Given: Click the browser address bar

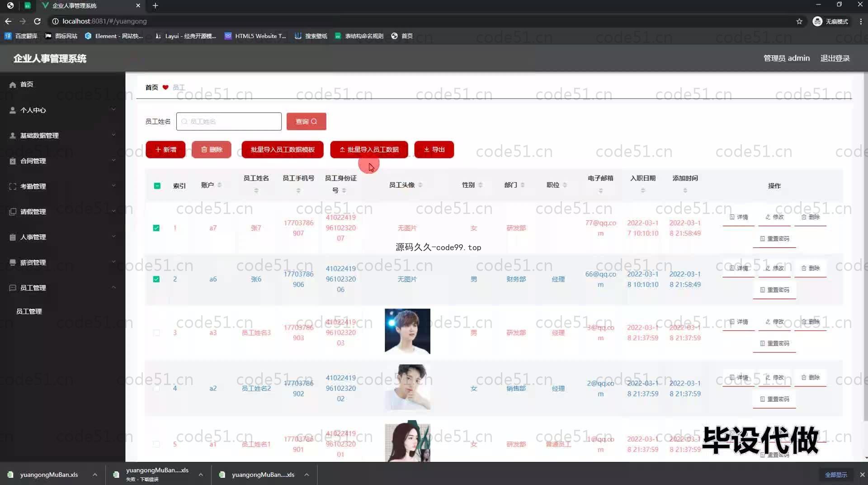Looking at the screenshot, I should (x=420, y=21).
